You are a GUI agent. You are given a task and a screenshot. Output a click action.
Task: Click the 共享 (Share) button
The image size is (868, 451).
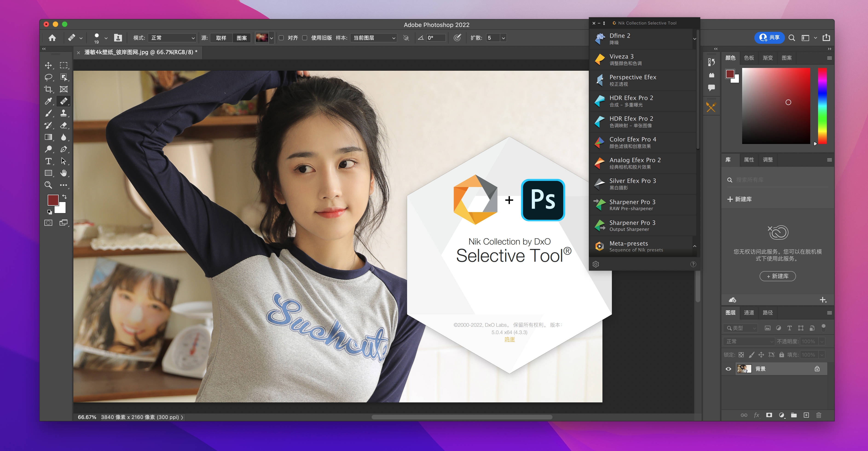(770, 38)
